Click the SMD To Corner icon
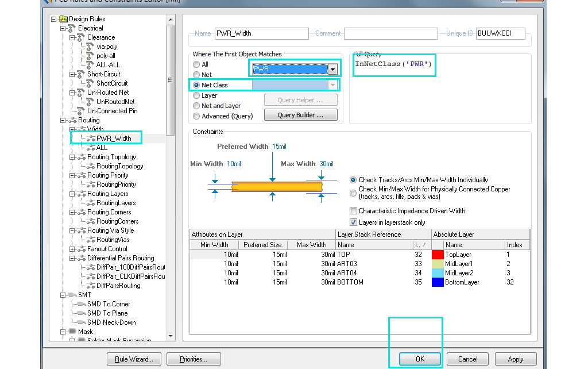The height and width of the screenshot is (369, 588). click(82, 304)
